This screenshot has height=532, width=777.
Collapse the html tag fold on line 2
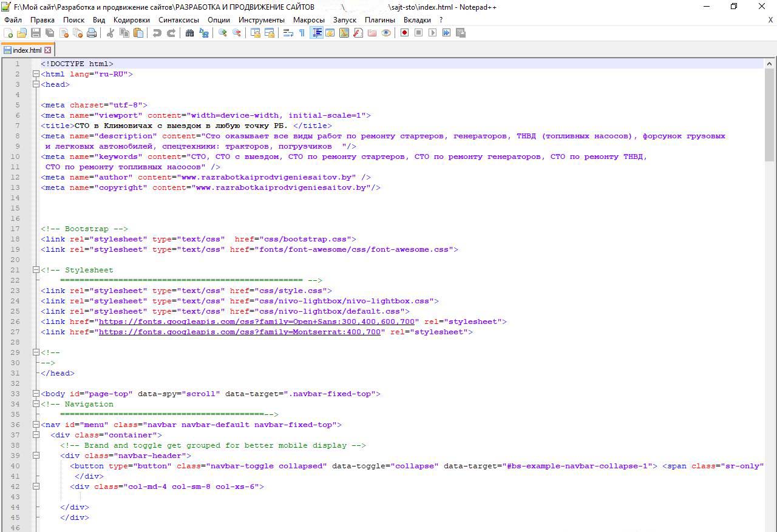coord(36,74)
